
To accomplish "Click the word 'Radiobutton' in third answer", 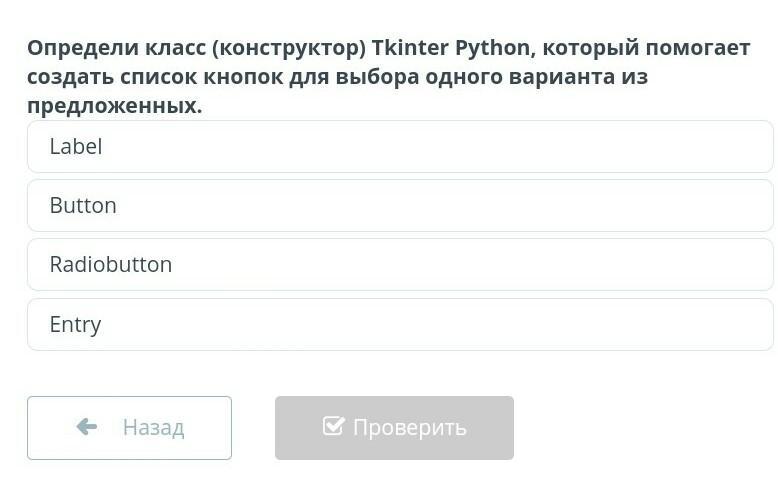I will pyautogui.click(x=111, y=265).
